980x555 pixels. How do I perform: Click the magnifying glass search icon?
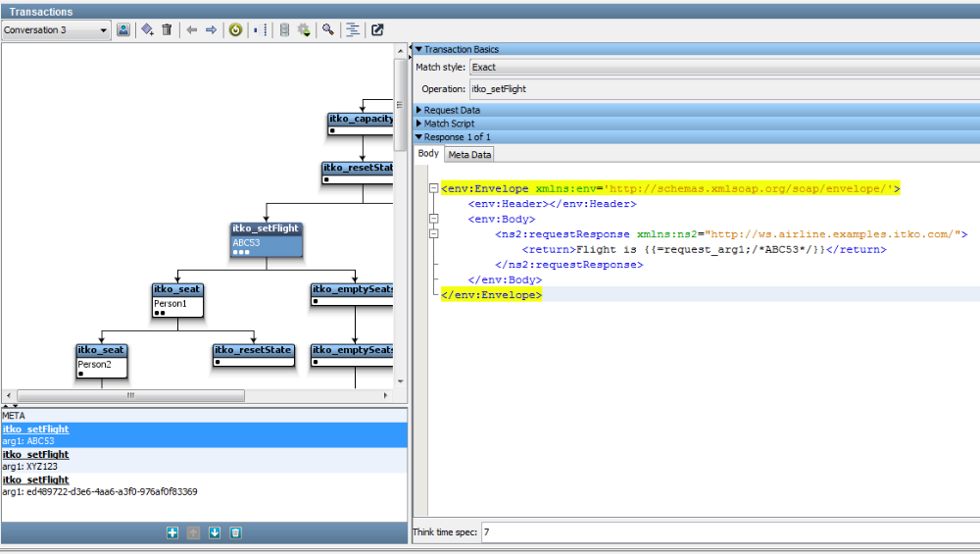pos(328,30)
